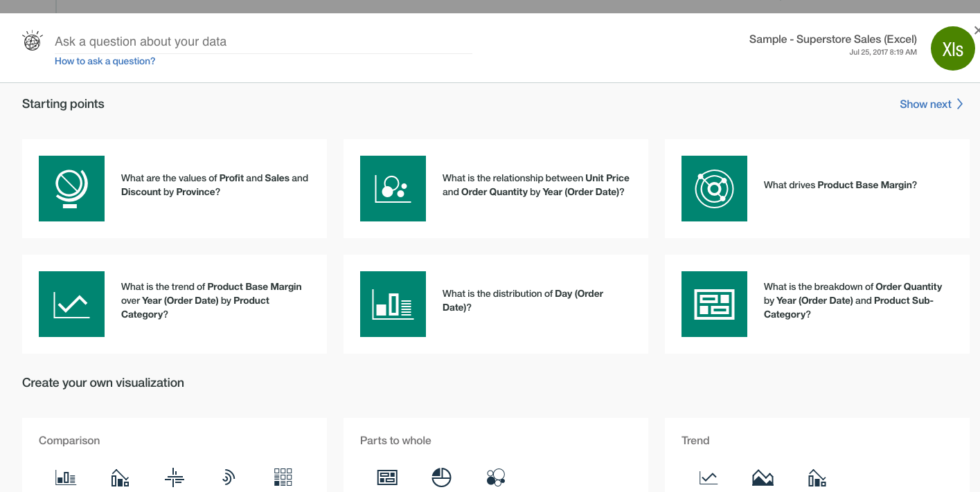Open What drives Product Base Margin card
Viewport: 980px width, 492px height.
tap(817, 188)
